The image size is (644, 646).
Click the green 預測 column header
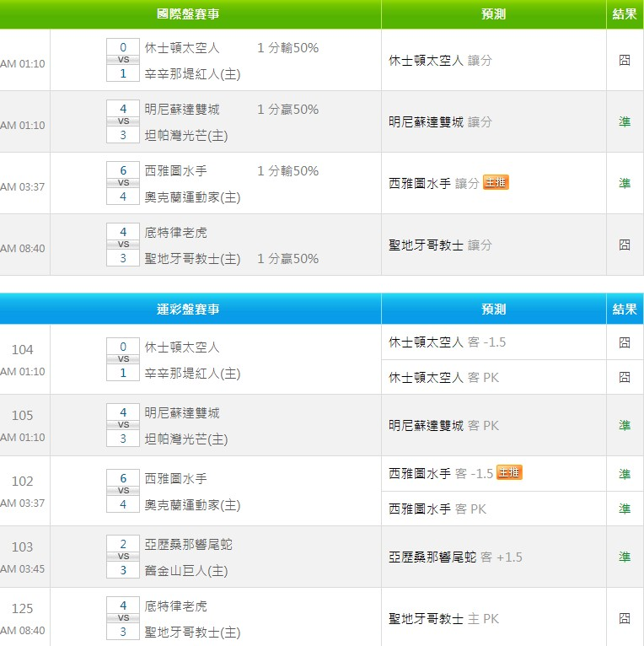(x=494, y=14)
